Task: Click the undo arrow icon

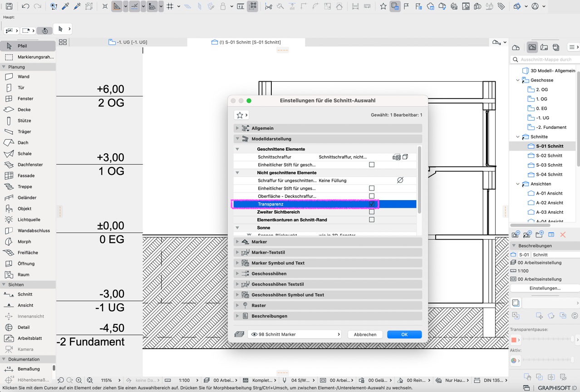Action: 25,6
